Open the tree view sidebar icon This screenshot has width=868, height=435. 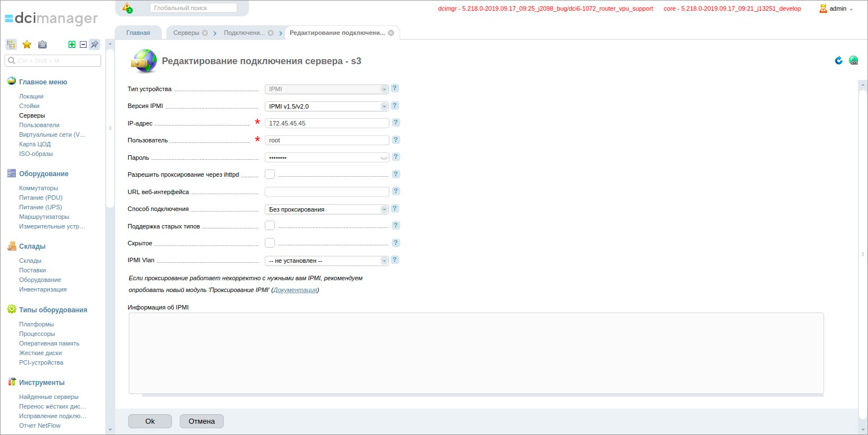[11, 44]
